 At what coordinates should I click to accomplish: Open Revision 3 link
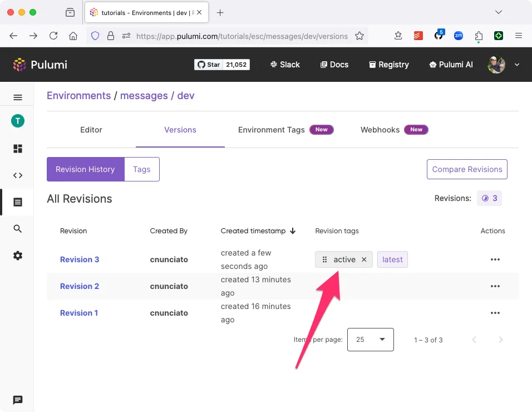click(80, 259)
